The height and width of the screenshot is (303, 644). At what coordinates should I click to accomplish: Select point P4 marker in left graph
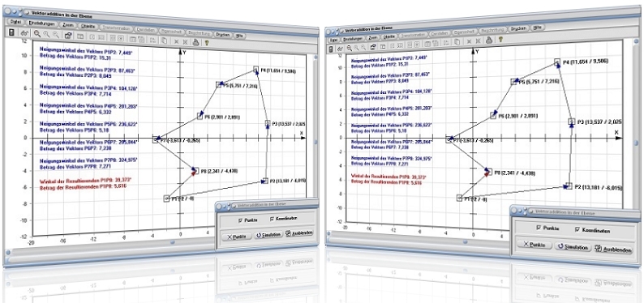coord(255,70)
